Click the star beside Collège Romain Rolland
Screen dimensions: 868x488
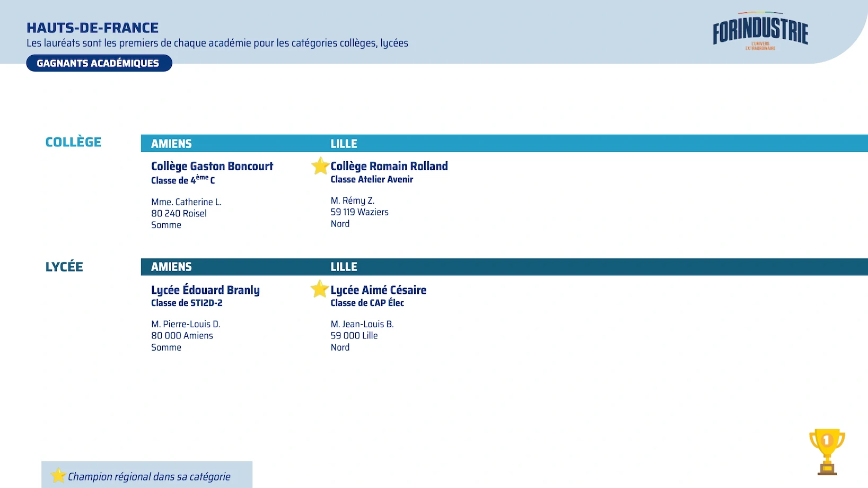[320, 166]
